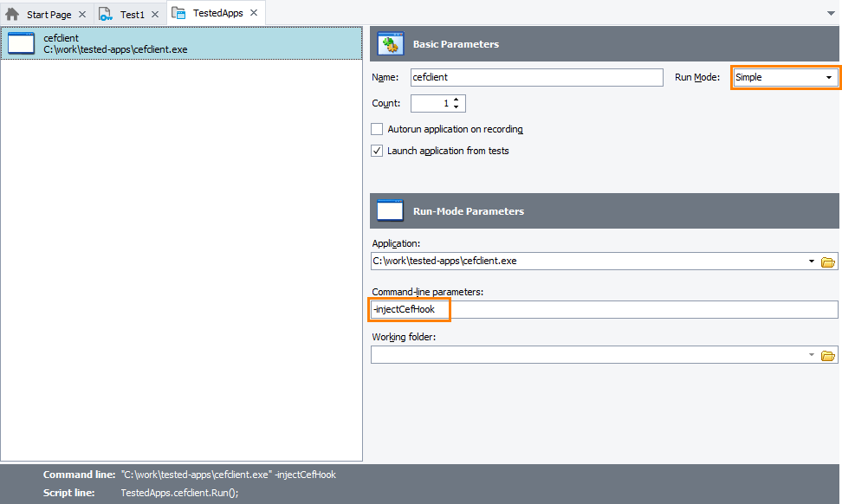Open the folder browse icon beside Working folder
Image resolution: width=842 pixels, height=504 pixels.
point(829,354)
